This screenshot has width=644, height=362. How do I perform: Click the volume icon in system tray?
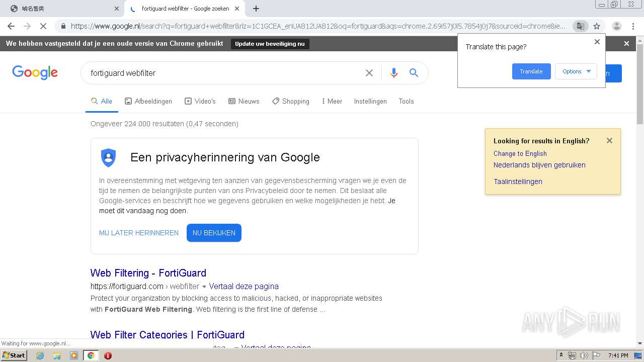tap(584, 355)
